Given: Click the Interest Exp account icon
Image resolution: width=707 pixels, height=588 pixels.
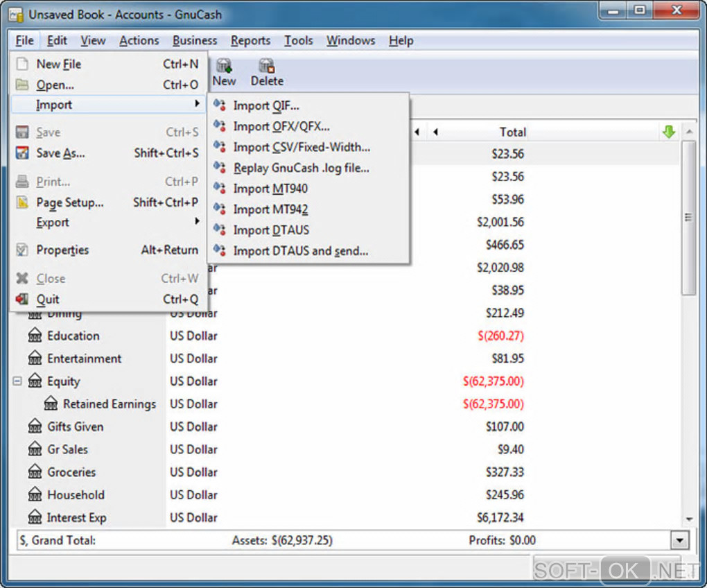Looking at the screenshot, I should (35, 517).
